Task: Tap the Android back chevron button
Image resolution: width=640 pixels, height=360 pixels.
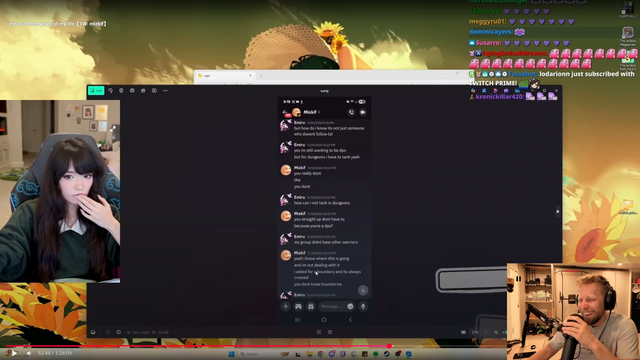Action: point(350,320)
